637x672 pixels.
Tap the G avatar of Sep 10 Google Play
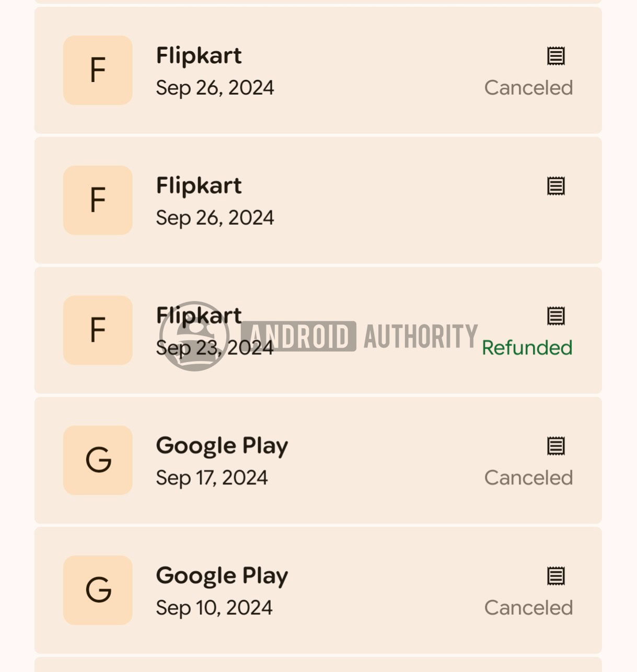(x=98, y=590)
